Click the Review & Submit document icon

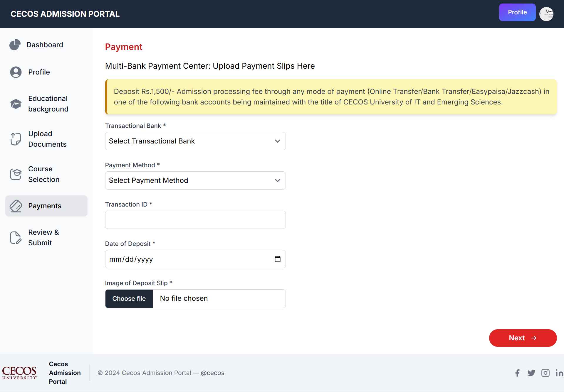tap(16, 238)
